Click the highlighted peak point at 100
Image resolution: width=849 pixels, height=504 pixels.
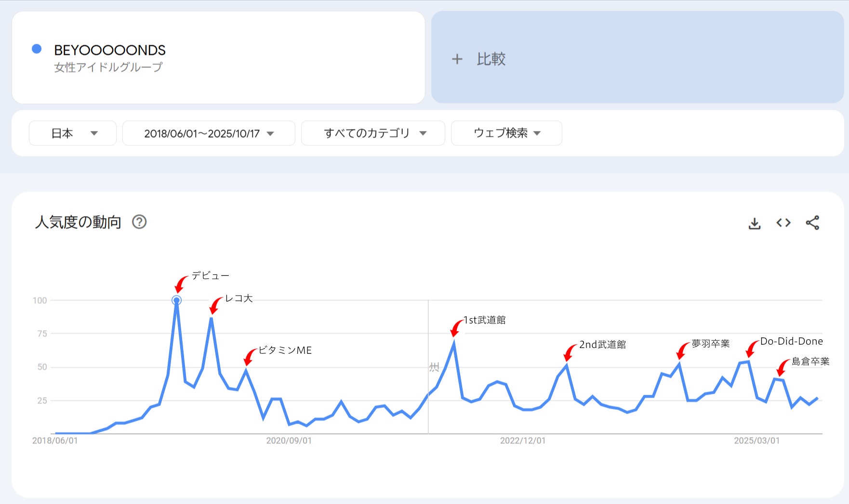pyautogui.click(x=177, y=300)
